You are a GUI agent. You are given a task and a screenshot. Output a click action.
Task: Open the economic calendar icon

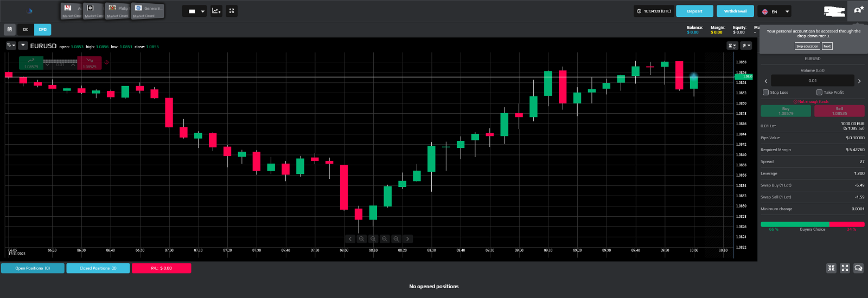tap(9, 29)
